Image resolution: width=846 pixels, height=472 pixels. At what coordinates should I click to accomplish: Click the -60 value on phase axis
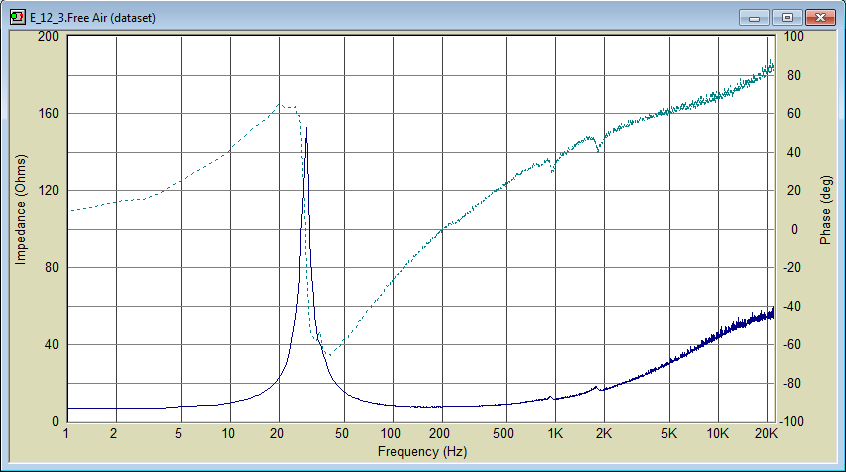tap(792, 345)
